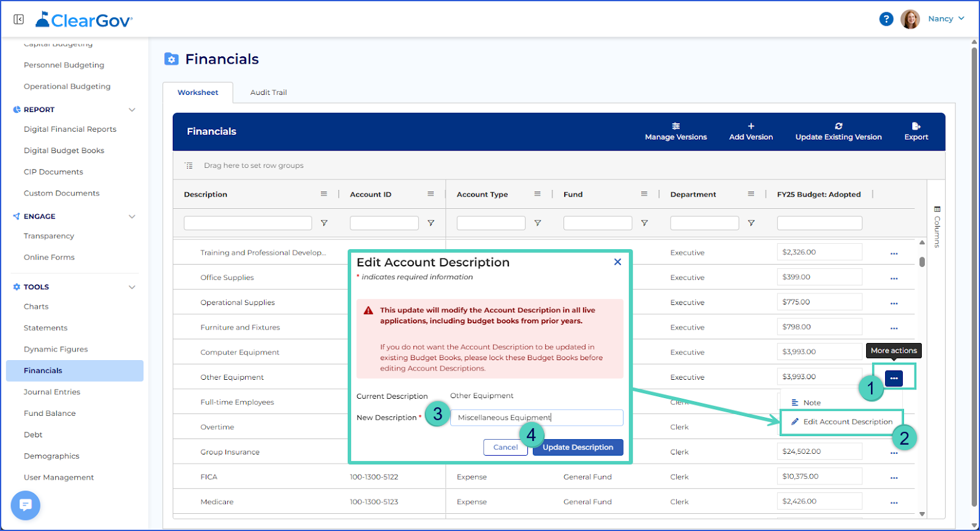
Task: Open More actions for Other Equipment row
Action: pyautogui.click(x=894, y=378)
